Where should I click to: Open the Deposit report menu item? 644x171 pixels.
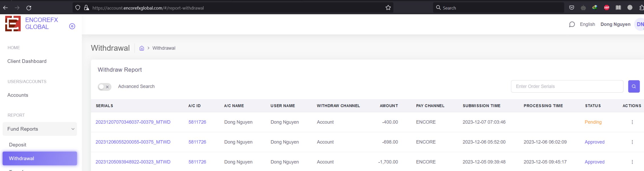click(x=18, y=145)
